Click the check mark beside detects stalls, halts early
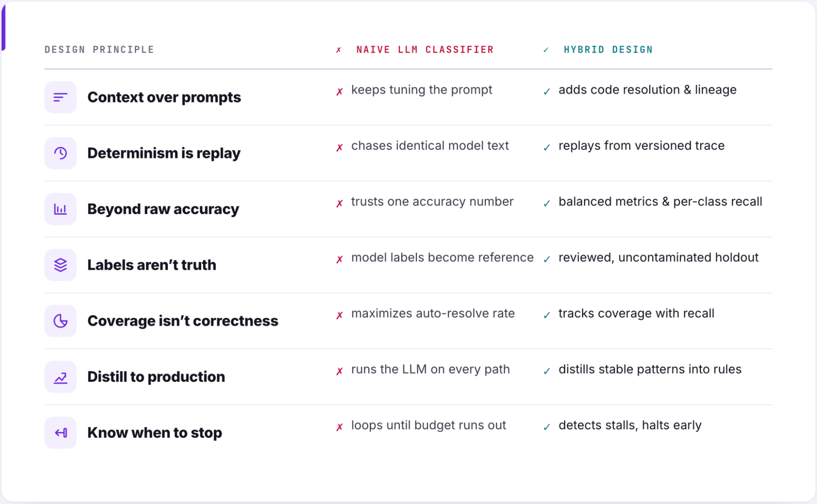Viewport: 817px width, 504px height. [x=547, y=427]
